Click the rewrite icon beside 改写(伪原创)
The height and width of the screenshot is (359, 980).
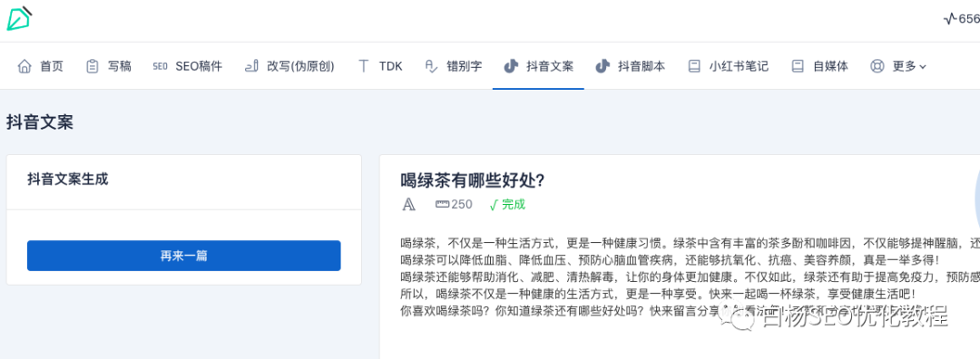point(251,66)
